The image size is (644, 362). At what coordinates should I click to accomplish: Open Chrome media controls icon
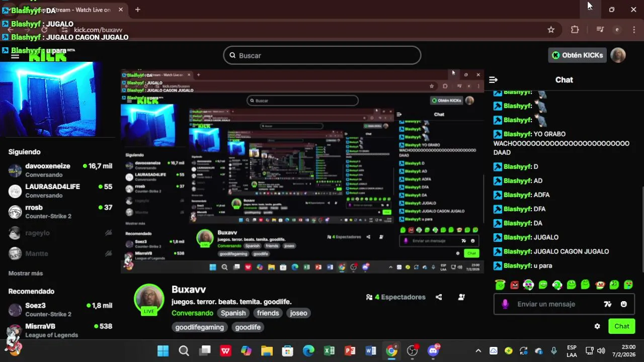point(600,30)
